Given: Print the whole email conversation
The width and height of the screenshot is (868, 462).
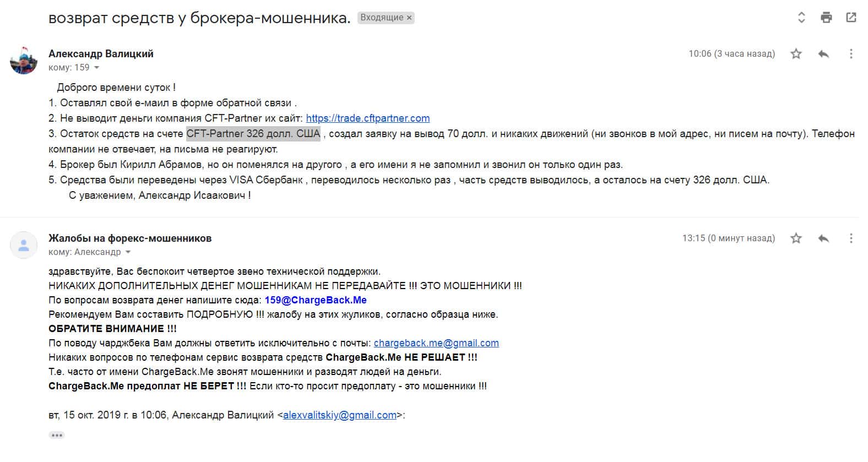Looking at the screenshot, I should 826,18.
